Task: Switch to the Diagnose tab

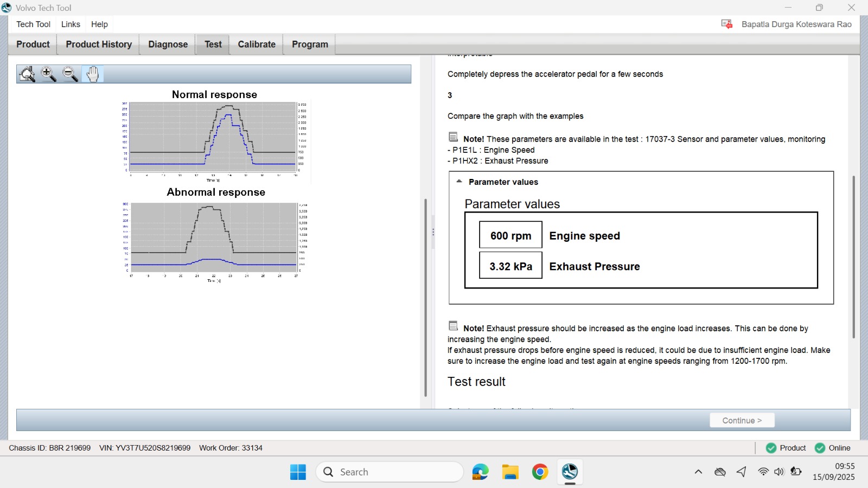Action: 168,44
